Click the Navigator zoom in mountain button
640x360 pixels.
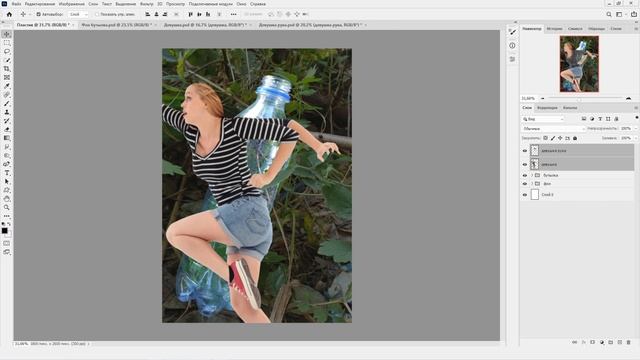click(x=629, y=98)
